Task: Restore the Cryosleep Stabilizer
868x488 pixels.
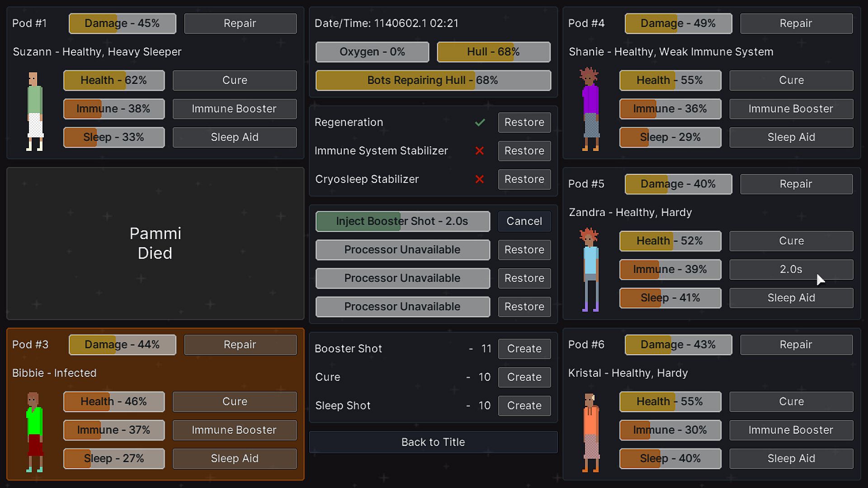Action: click(524, 179)
